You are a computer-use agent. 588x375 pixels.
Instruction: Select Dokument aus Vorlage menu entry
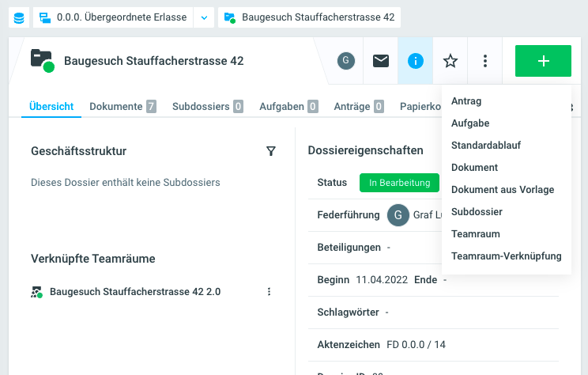pos(503,190)
